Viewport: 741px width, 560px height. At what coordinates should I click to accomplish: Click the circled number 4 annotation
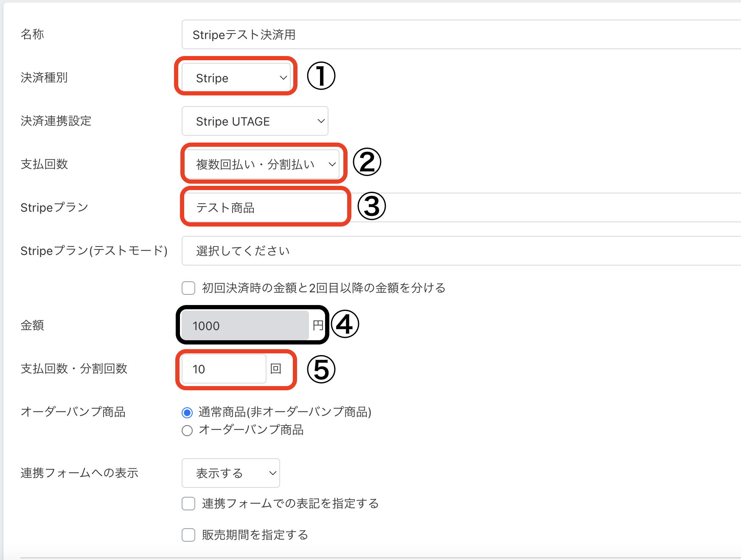click(345, 325)
